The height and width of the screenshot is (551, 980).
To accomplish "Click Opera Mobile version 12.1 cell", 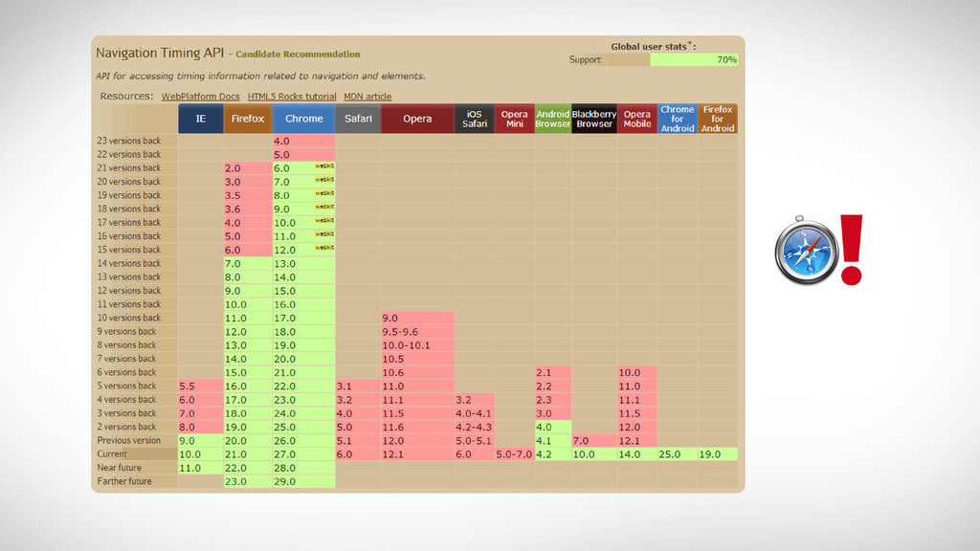I will click(x=637, y=440).
